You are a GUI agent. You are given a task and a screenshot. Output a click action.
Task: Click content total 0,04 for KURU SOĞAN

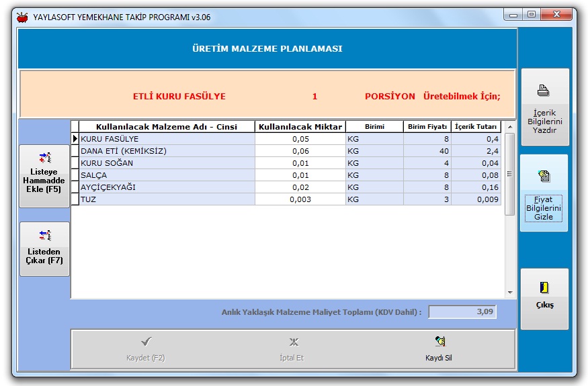point(476,163)
